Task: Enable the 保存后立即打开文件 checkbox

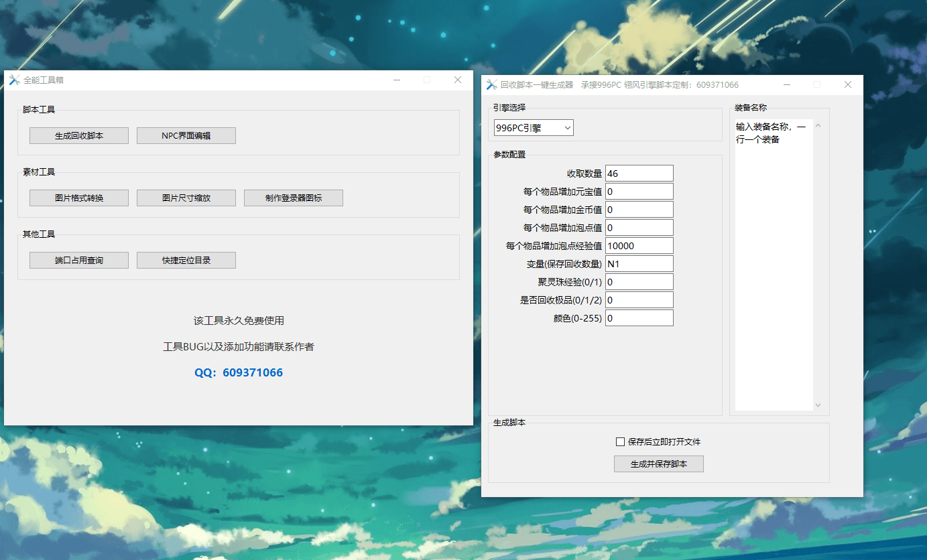Action: click(x=620, y=442)
